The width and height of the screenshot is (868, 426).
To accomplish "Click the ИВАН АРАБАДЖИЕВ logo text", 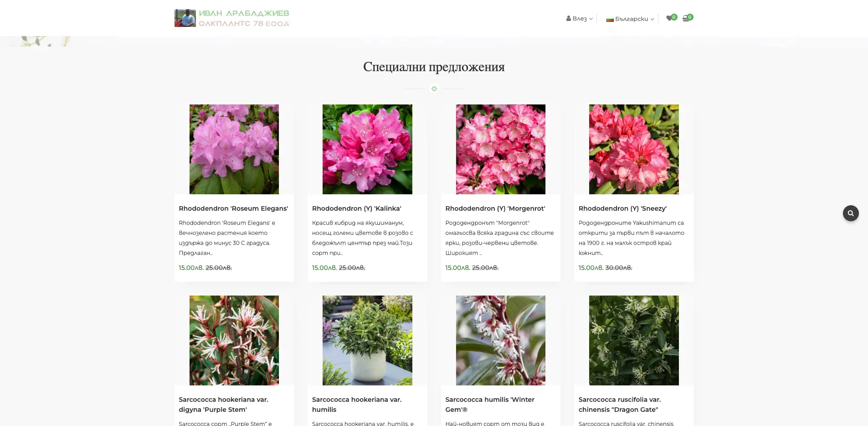I will [x=244, y=13].
